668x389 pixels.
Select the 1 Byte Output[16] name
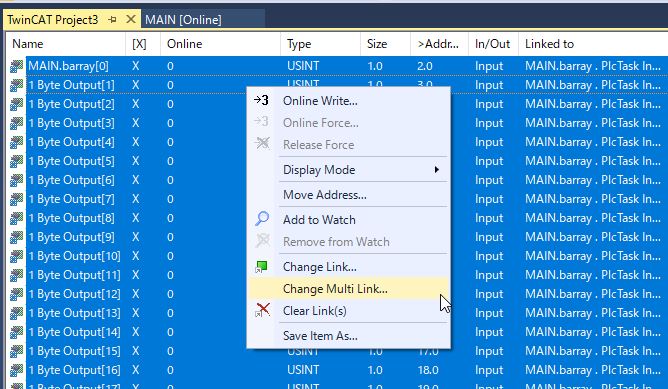(x=75, y=370)
